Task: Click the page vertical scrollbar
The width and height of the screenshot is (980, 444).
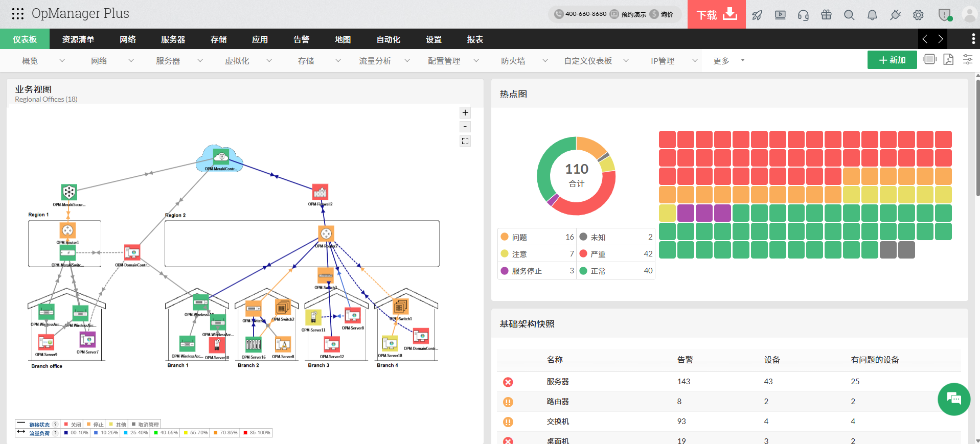Action: click(x=977, y=138)
